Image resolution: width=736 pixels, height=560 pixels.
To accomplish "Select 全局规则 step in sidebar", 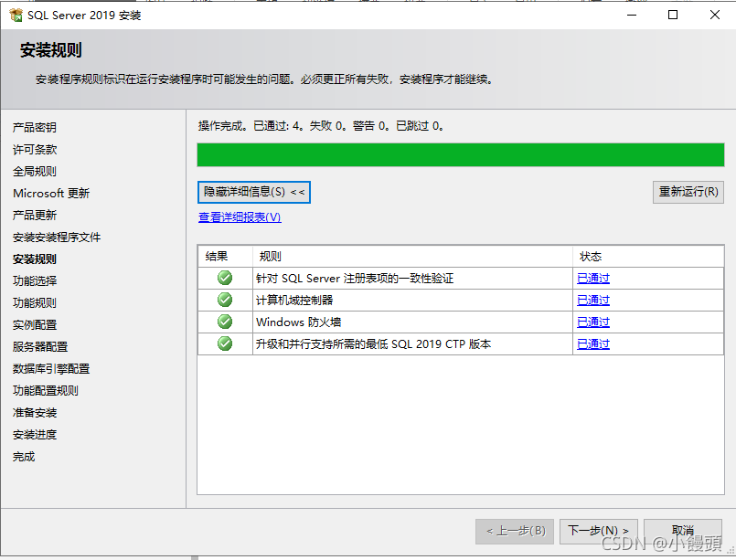I will click(35, 171).
